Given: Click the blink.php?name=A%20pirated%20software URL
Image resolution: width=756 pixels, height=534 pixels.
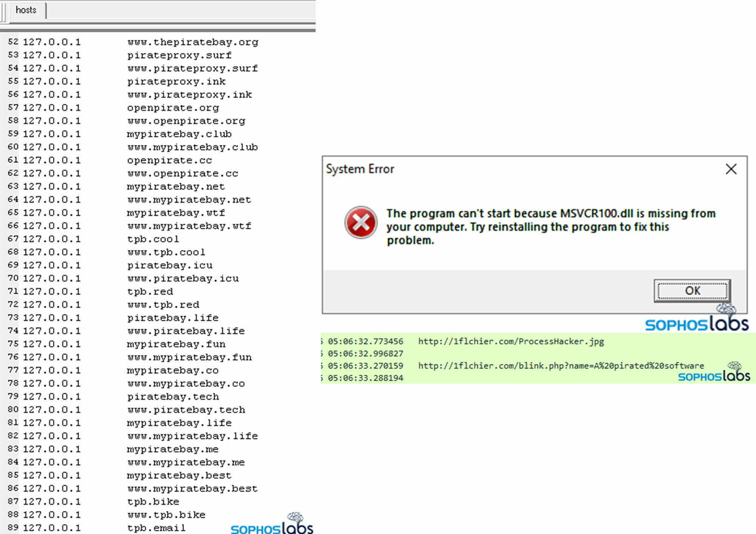Looking at the screenshot, I should point(561,366).
